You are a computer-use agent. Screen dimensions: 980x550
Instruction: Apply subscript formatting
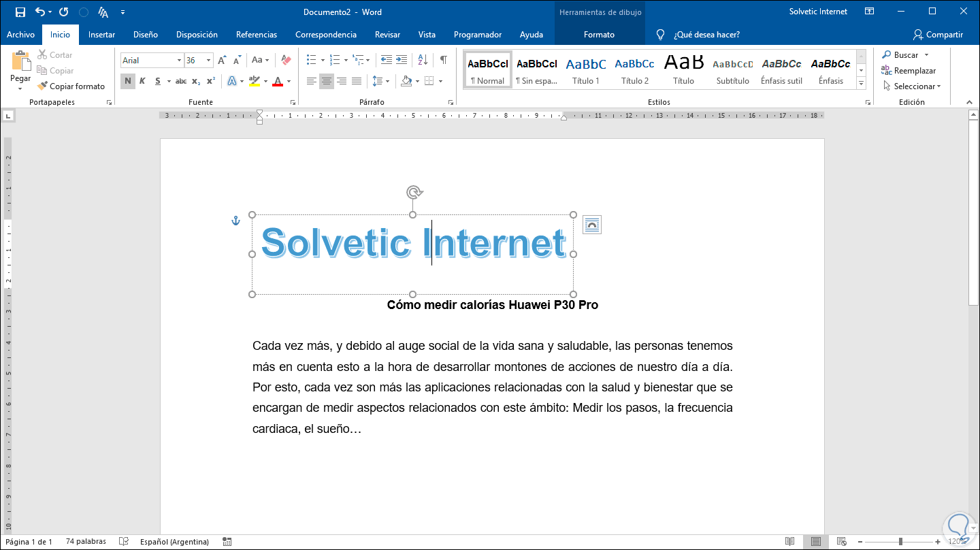pyautogui.click(x=196, y=81)
